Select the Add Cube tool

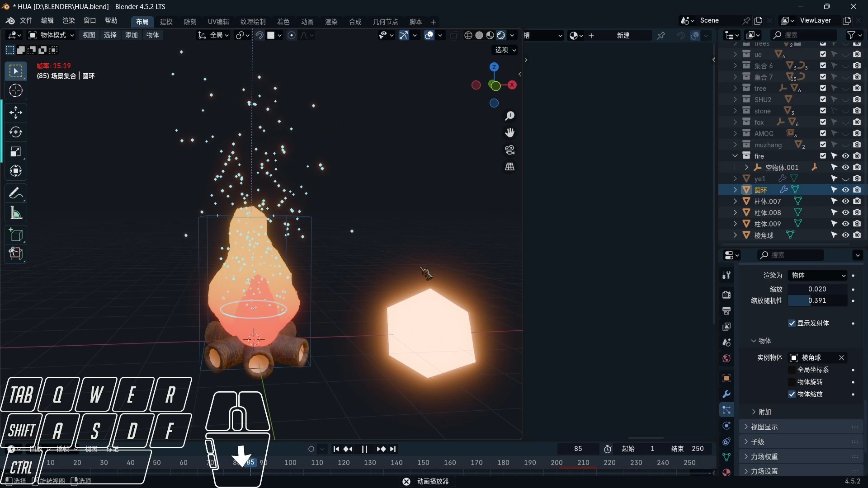pyautogui.click(x=16, y=235)
